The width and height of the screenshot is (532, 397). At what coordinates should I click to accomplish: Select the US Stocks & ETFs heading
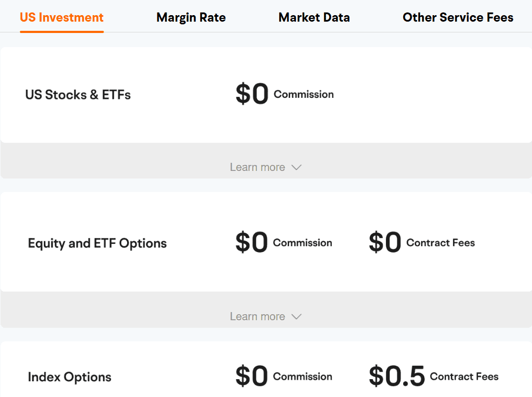(x=77, y=94)
